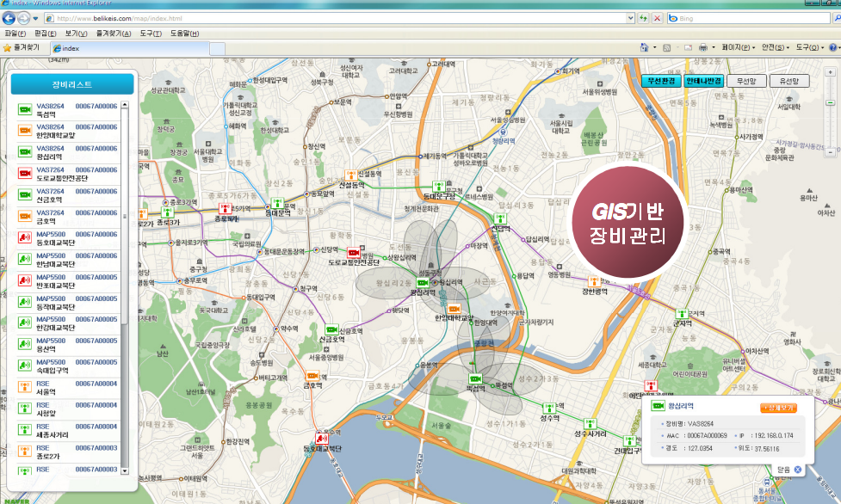Viewport: 841px width, 504px height.
Task: Click the orange 장한평역 antenna marker on map
Action: click(x=593, y=280)
